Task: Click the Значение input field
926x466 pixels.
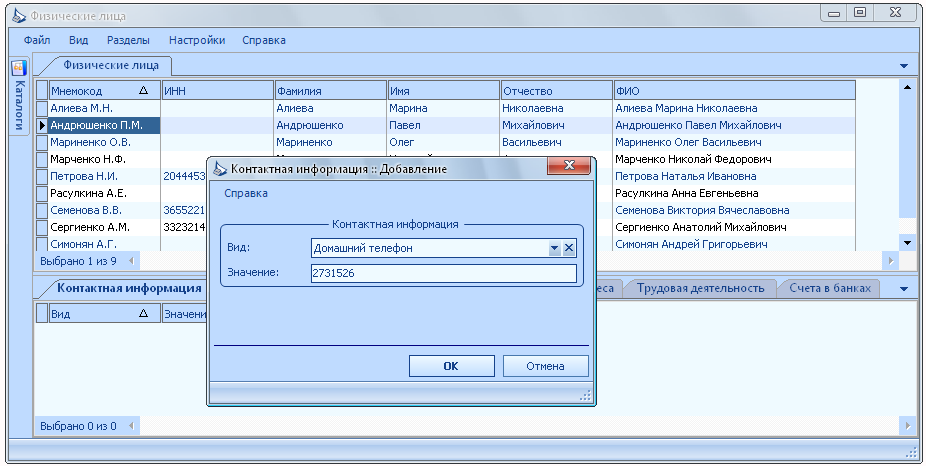Action: (x=444, y=273)
